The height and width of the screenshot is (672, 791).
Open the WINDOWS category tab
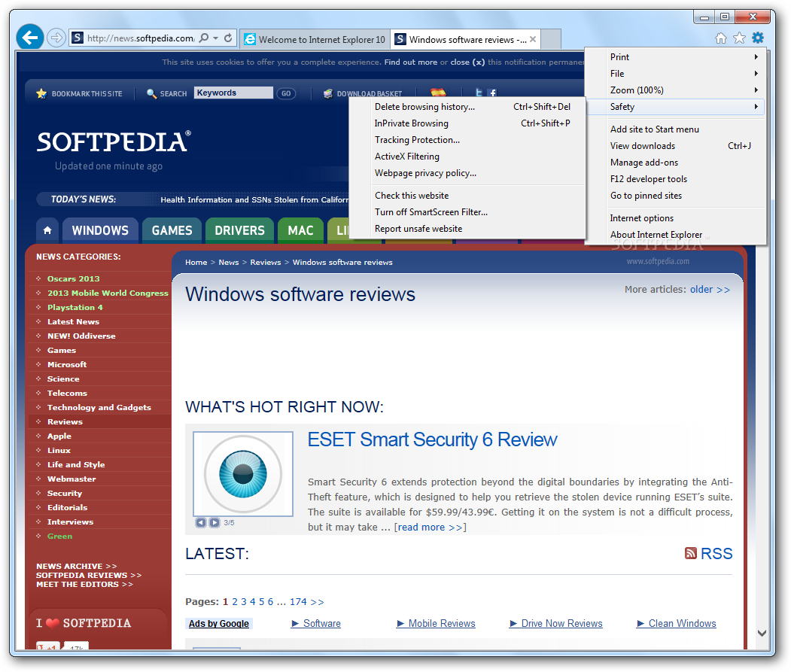[100, 230]
